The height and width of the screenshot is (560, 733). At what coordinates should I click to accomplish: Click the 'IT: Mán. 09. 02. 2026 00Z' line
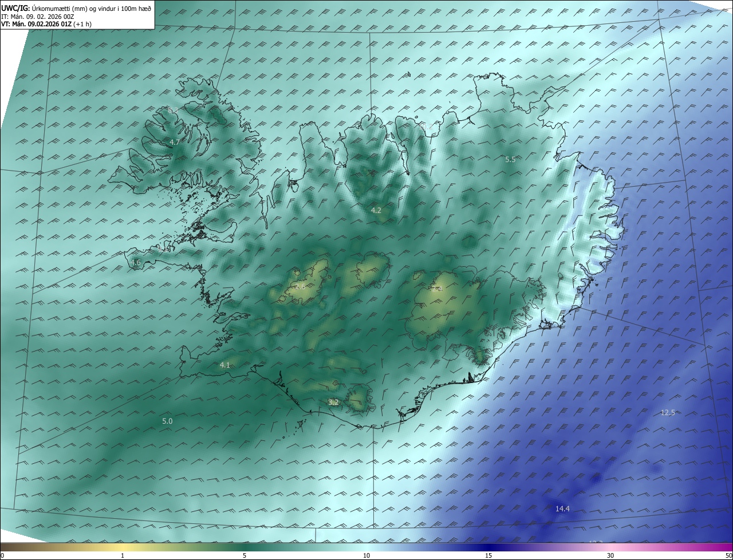37,16
